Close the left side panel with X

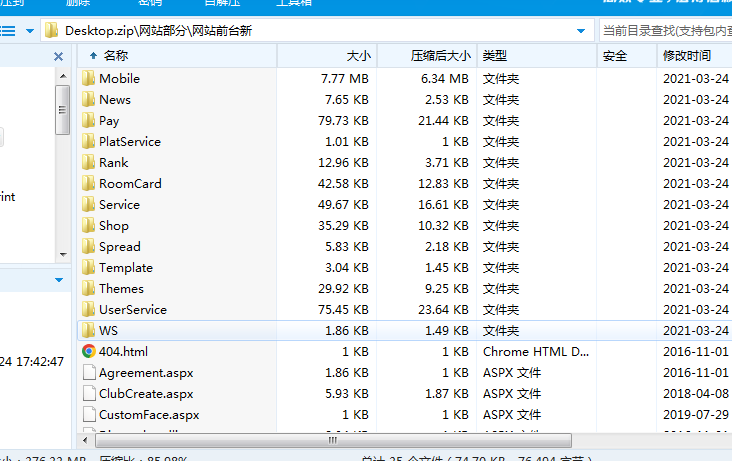[x=58, y=57]
